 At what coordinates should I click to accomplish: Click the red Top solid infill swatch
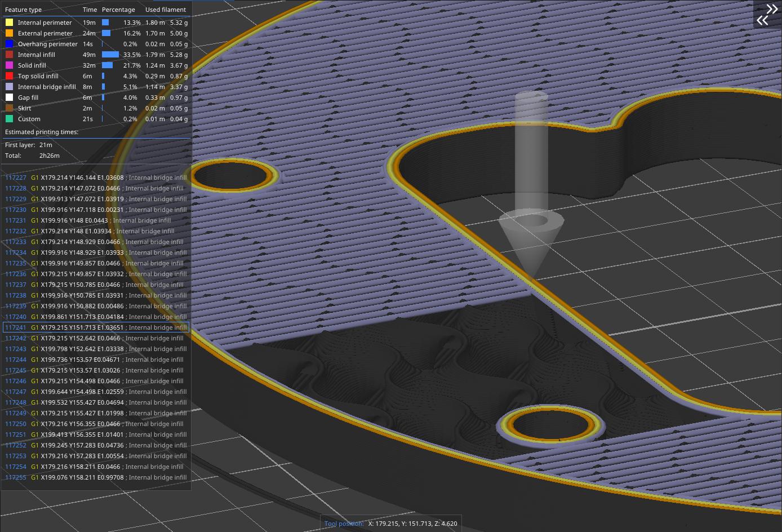(8, 76)
